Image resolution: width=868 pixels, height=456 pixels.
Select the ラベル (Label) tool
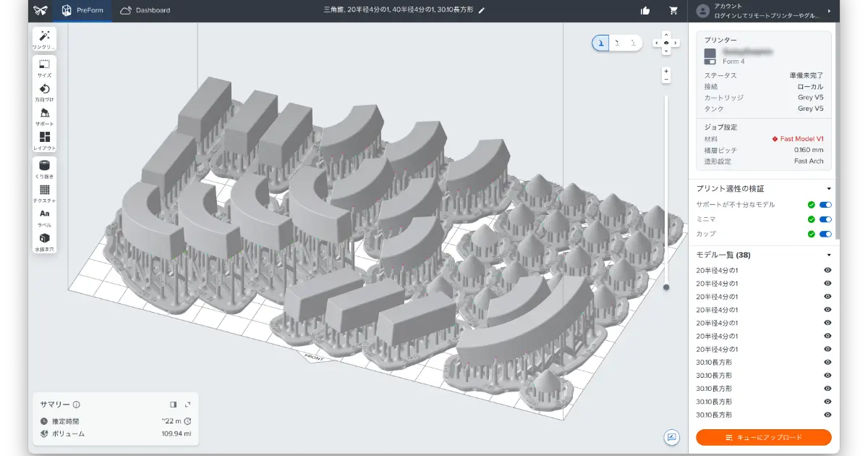click(x=44, y=217)
